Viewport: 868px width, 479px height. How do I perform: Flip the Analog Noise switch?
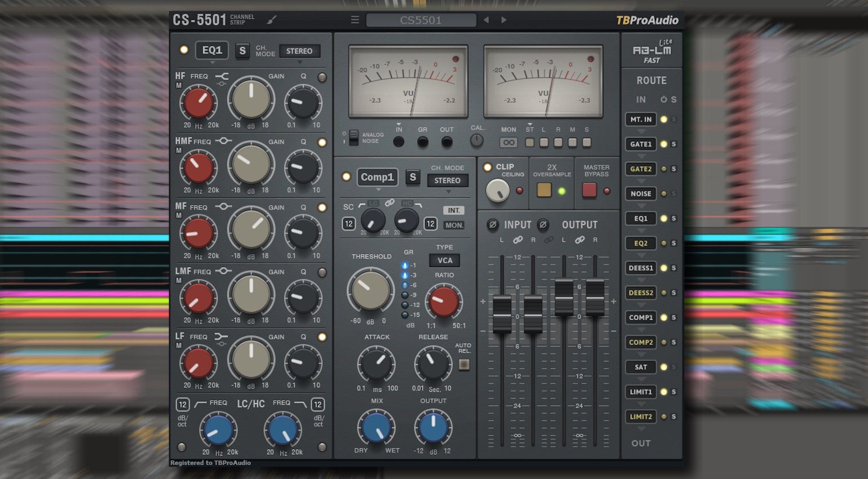[x=353, y=138]
